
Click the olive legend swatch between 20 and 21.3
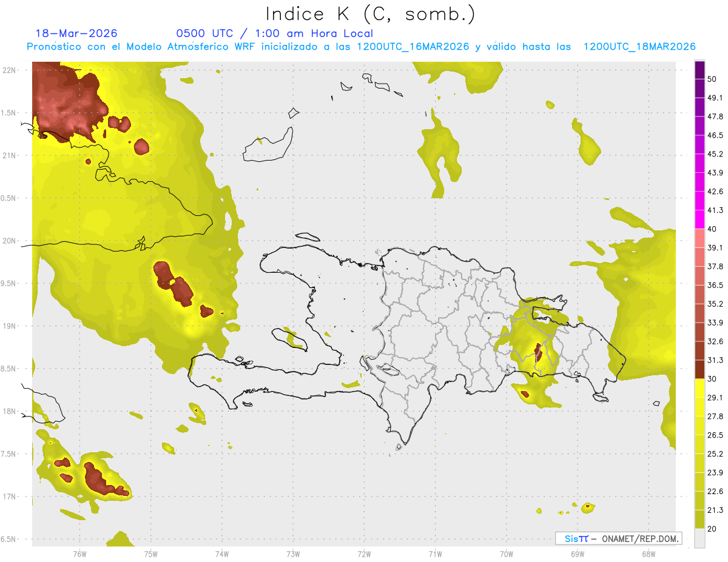[x=700, y=520]
